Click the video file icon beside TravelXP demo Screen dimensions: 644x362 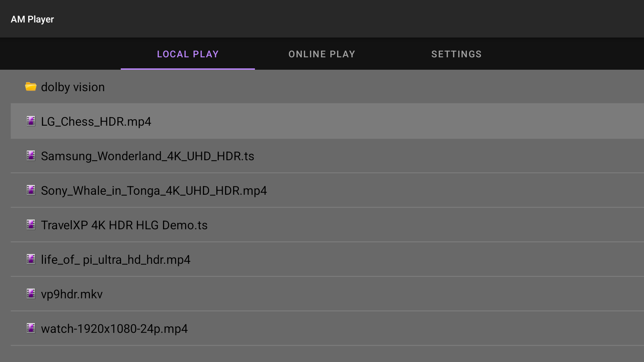pos(31,225)
